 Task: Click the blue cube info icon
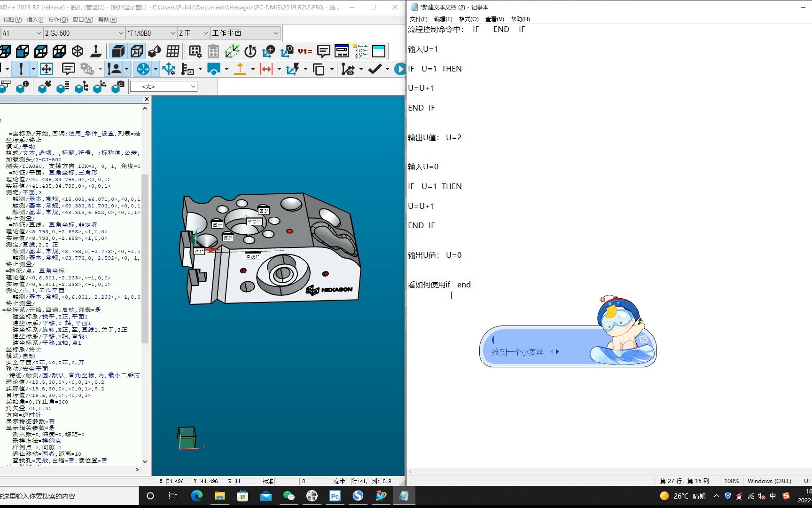pyautogui.click(x=22, y=87)
